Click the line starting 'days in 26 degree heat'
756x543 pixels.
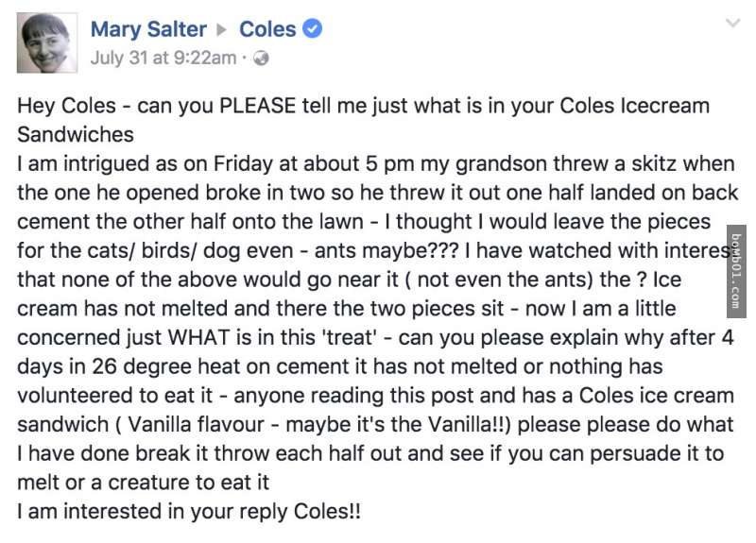pos(340,366)
